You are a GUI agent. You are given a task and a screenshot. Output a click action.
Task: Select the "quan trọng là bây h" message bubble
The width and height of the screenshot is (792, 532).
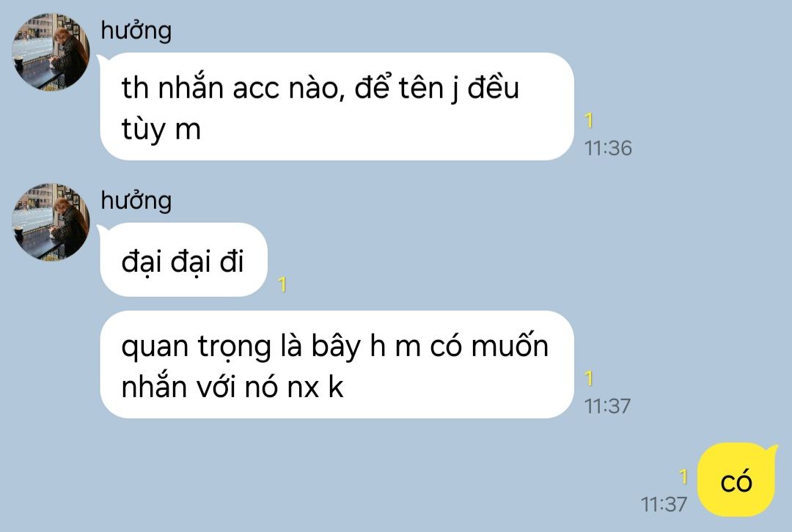coord(337,364)
